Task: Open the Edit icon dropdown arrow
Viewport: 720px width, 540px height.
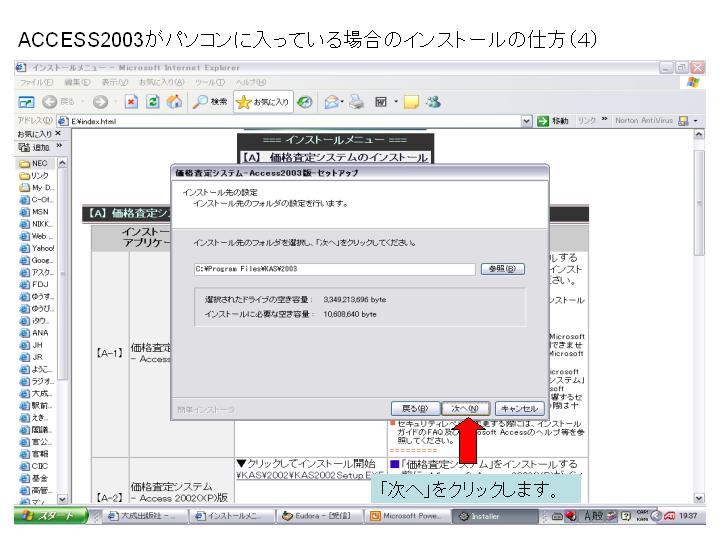Action: (x=395, y=102)
